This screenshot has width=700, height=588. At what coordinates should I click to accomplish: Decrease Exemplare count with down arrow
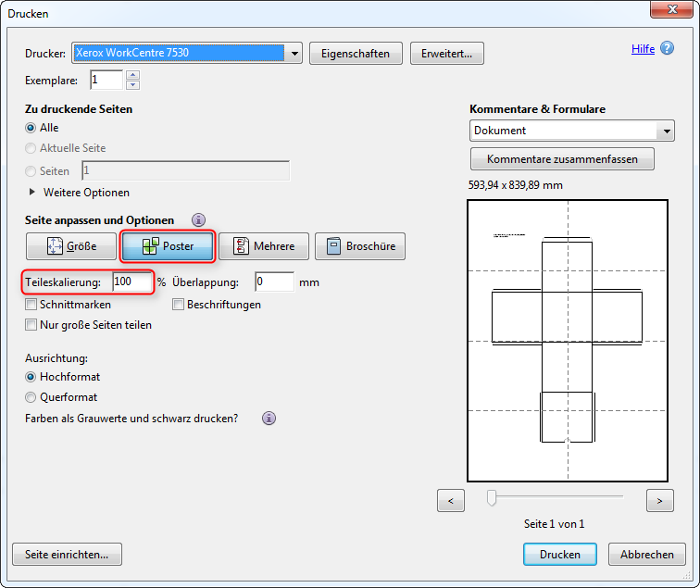(x=132, y=85)
